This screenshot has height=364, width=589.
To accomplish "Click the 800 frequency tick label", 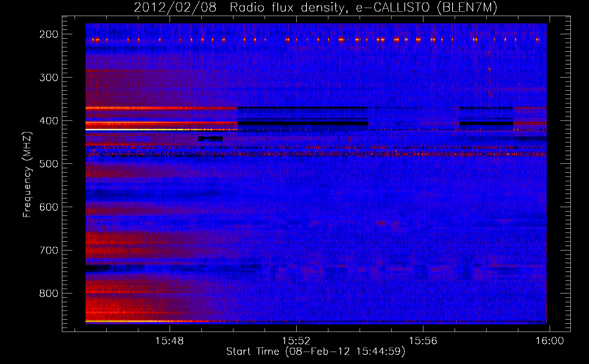I will click(x=49, y=293).
